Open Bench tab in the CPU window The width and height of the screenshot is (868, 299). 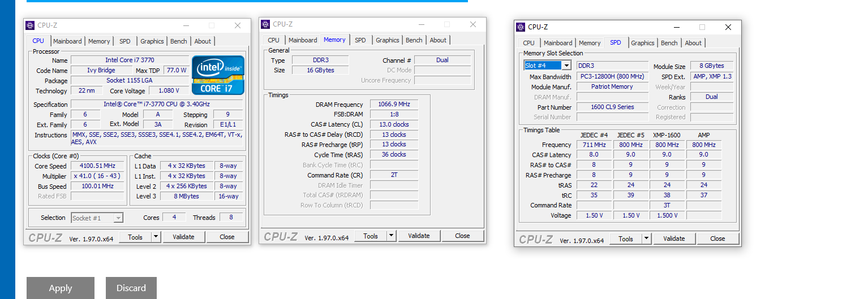179,41
